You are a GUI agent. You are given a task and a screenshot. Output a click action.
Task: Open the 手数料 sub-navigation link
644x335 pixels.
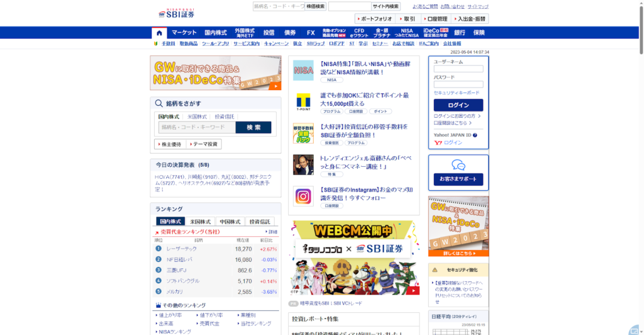point(168,43)
